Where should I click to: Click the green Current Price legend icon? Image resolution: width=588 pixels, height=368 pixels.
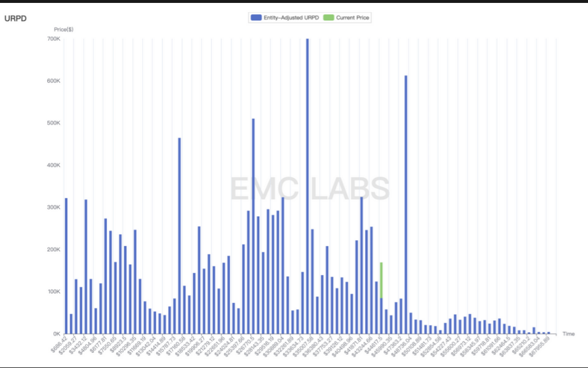coord(328,18)
